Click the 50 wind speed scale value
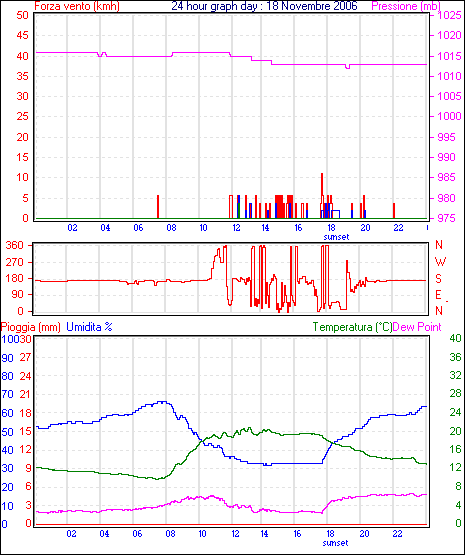Viewport: 465px width, 556px height. click(x=22, y=15)
